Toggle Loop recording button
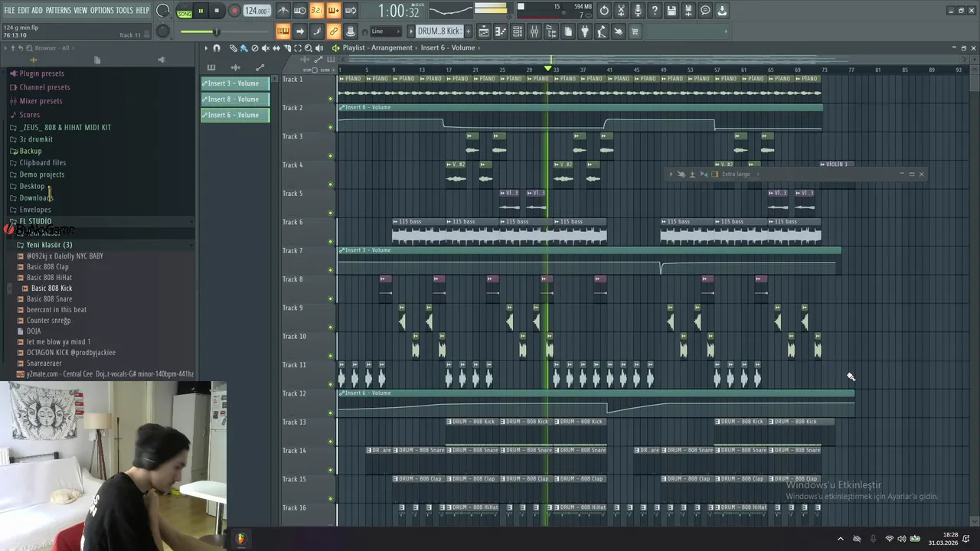 click(x=351, y=11)
